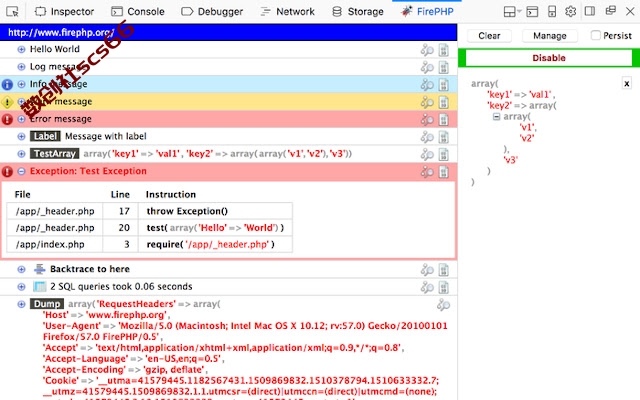Expand the Dump row
Image resolution: width=640 pixels, height=400 pixels.
[x=21, y=304]
